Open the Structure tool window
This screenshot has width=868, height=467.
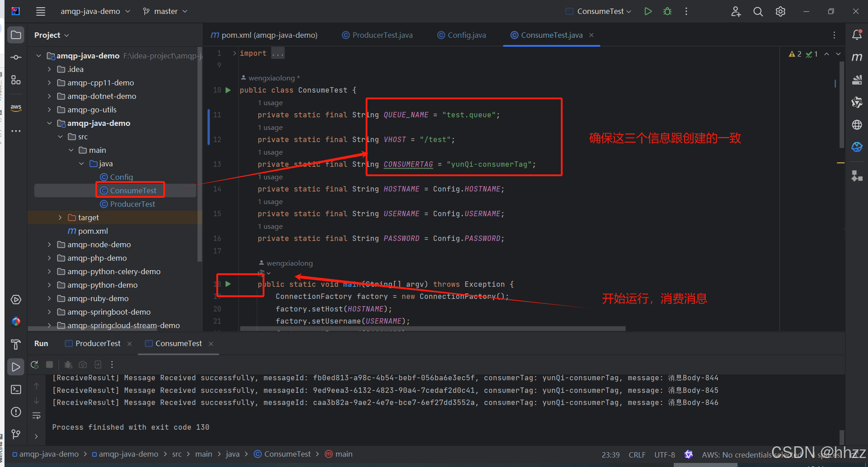[16, 80]
